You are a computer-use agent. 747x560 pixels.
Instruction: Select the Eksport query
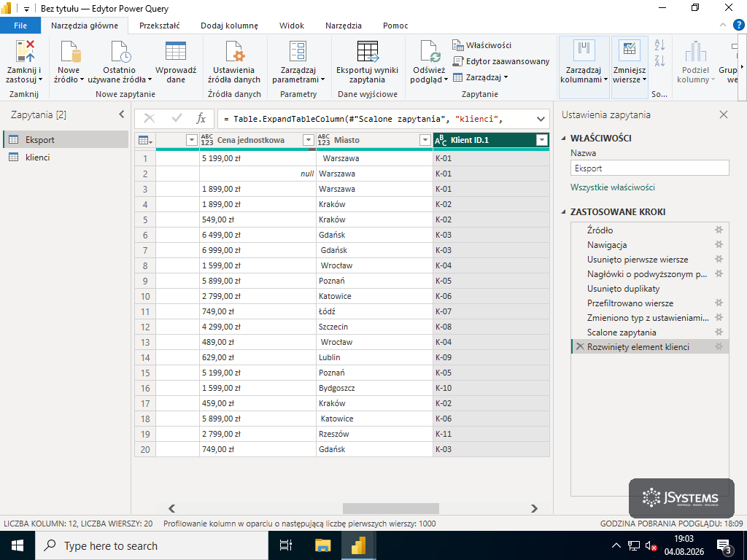[x=66, y=139]
